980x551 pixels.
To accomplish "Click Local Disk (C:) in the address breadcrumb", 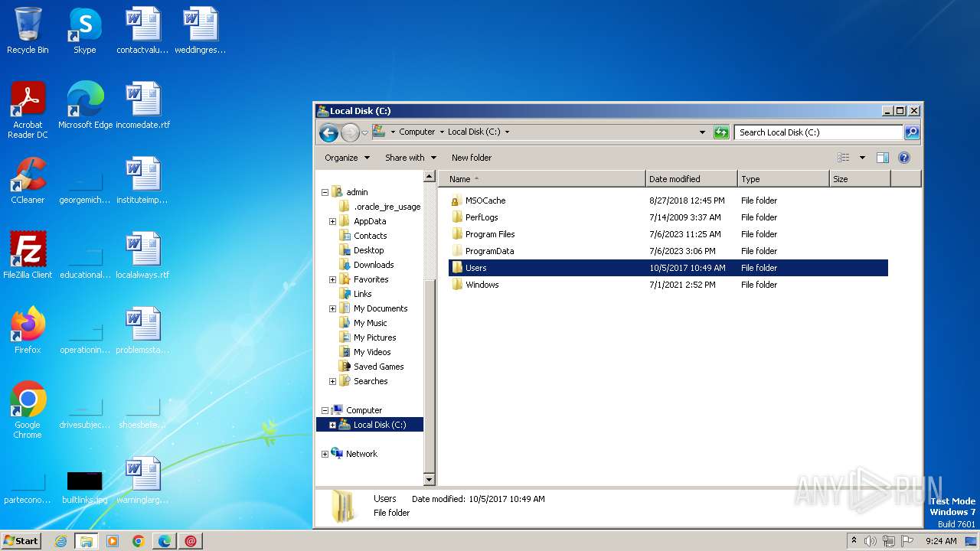I will 474,132.
